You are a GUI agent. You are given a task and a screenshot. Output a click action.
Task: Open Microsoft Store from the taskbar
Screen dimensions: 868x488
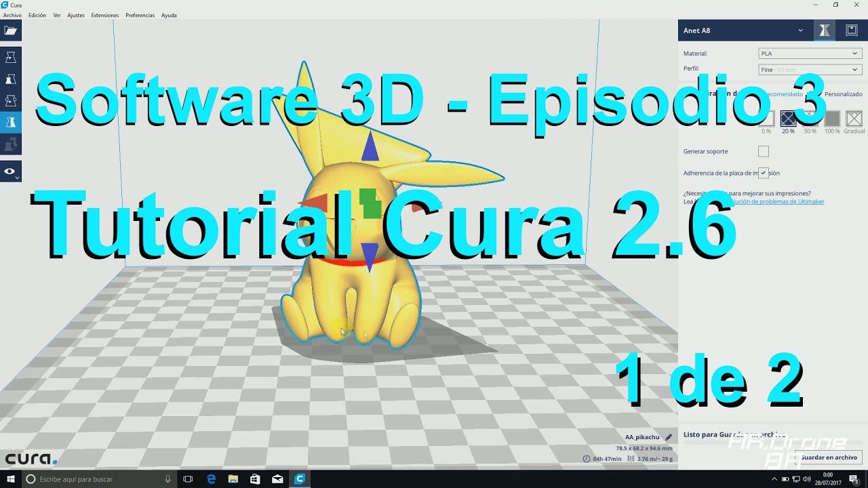click(255, 479)
